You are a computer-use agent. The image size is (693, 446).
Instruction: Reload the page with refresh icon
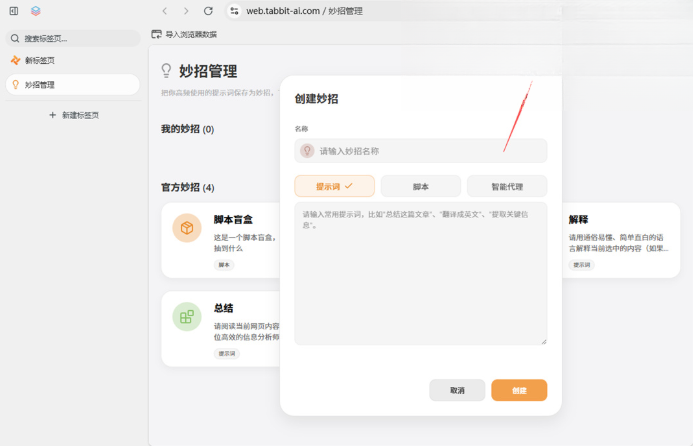click(208, 11)
